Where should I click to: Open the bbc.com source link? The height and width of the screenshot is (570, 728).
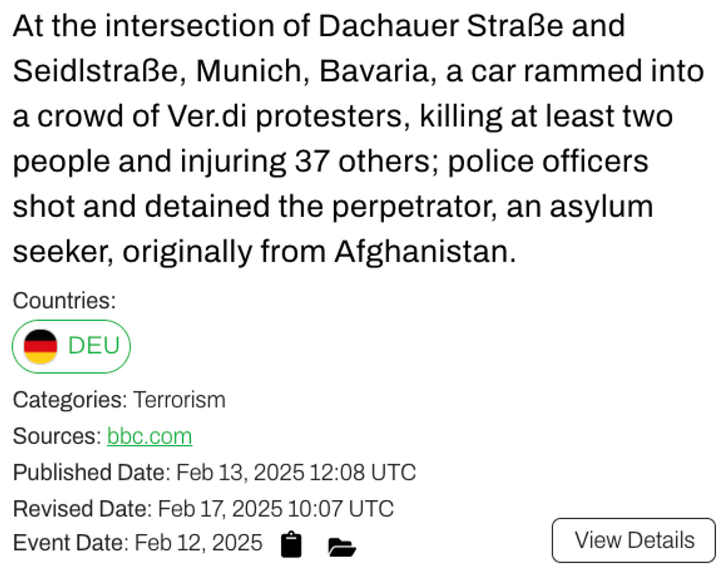click(149, 436)
